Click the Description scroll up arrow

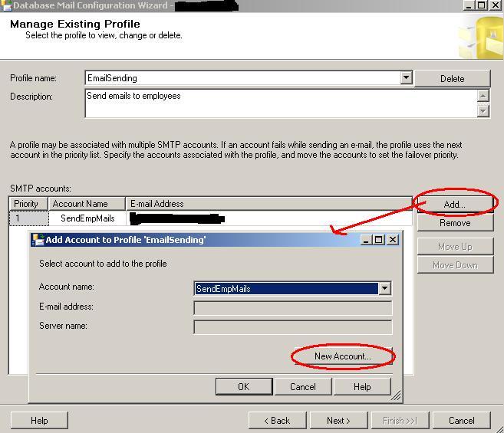483,95
